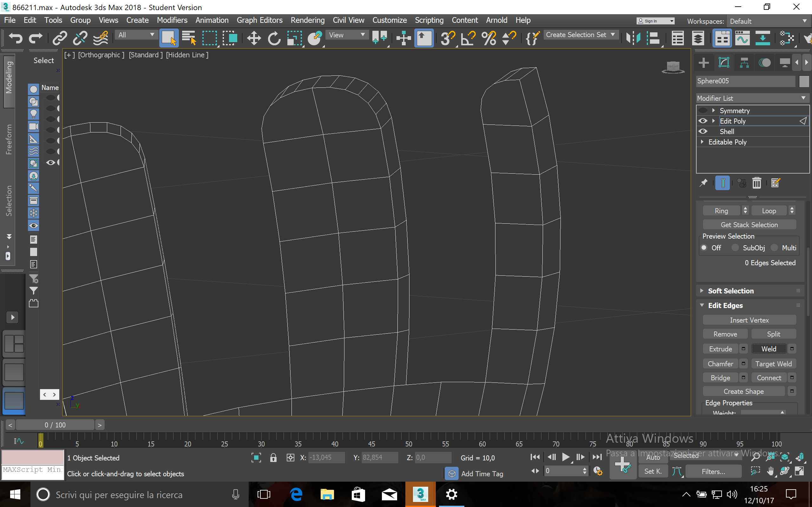Screen dimensions: 812x507
Task: Click the Pin Stack icon
Action: point(703,183)
